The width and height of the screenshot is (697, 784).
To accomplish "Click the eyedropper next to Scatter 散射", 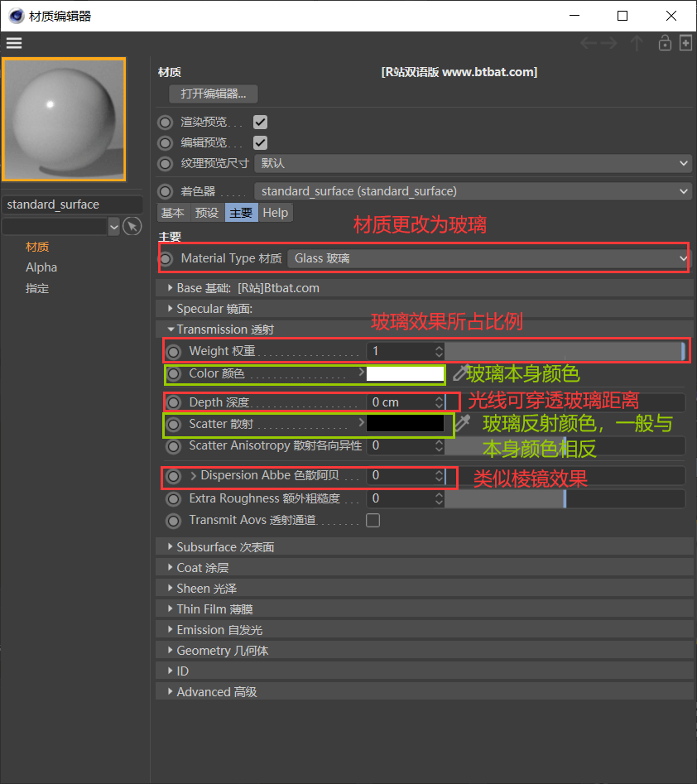I will [463, 424].
